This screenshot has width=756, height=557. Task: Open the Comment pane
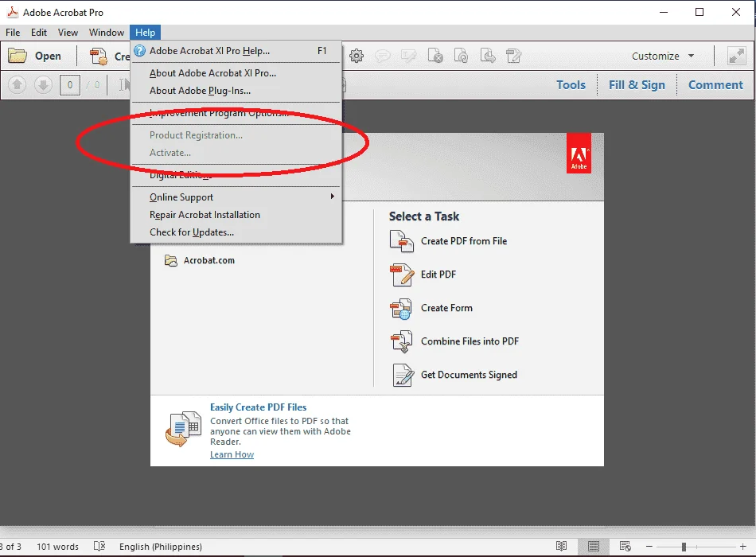pyautogui.click(x=715, y=85)
